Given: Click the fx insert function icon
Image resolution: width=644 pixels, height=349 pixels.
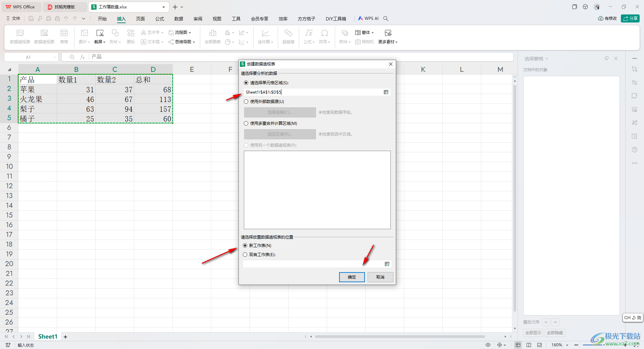Looking at the screenshot, I should click(82, 57).
